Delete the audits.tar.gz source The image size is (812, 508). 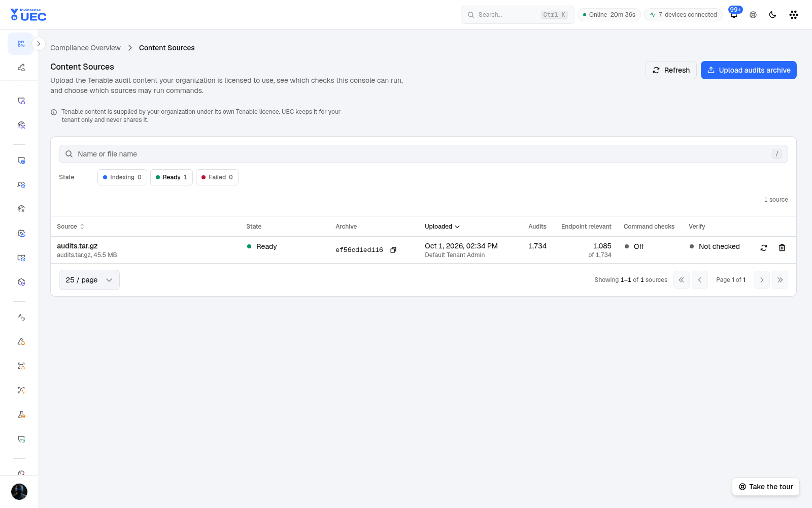(x=782, y=248)
